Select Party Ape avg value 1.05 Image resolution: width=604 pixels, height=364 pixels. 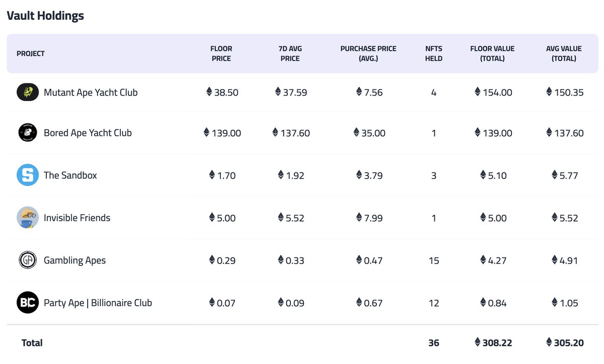pyautogui.click(x=565, y=303)
